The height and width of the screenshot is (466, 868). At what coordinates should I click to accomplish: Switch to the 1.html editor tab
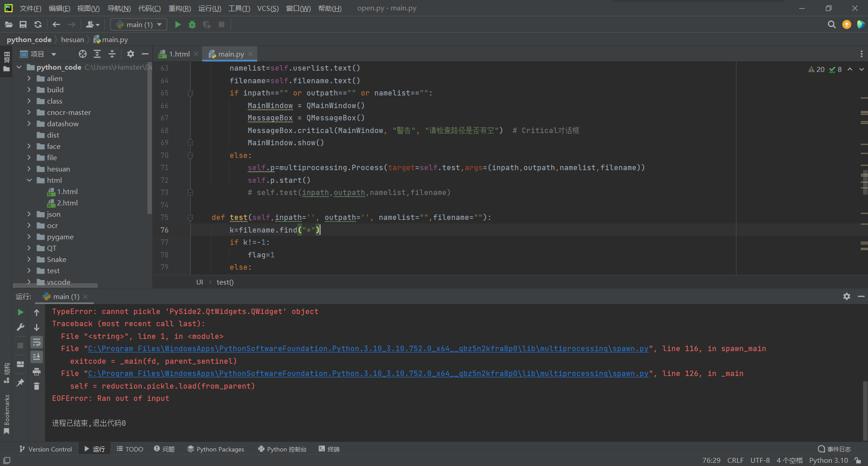coord(179,54)
